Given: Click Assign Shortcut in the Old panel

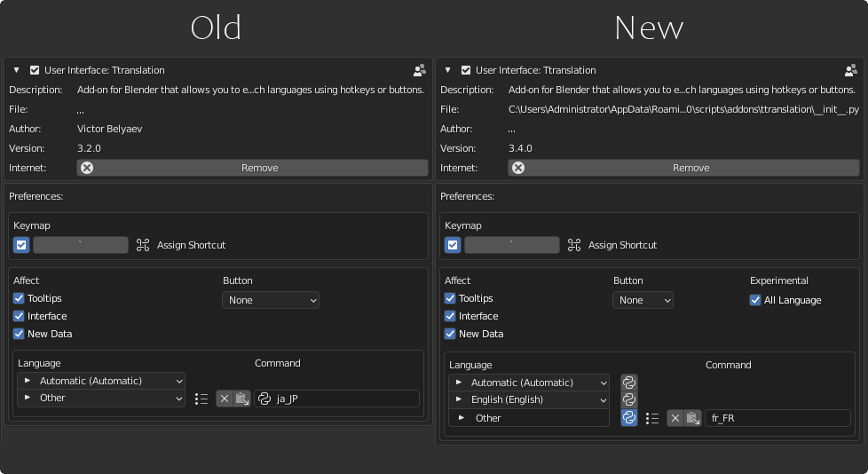Looking at the screenshot, I should [191, 245].
